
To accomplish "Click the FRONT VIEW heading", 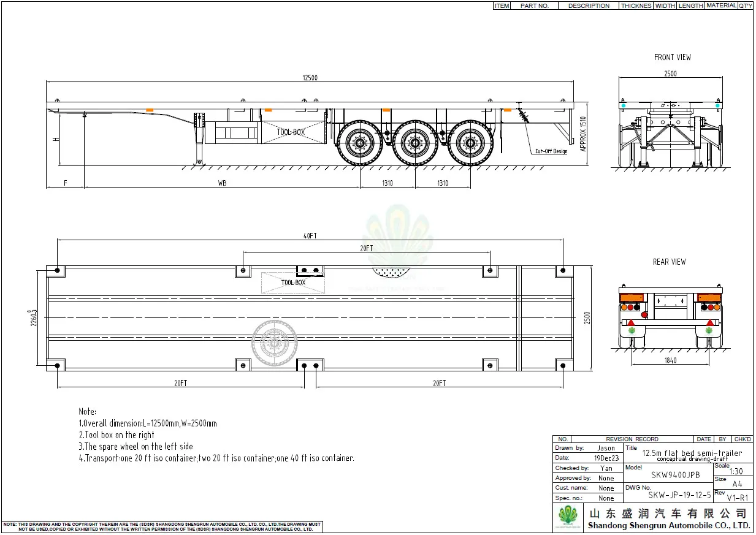I will tap(672, 57).
